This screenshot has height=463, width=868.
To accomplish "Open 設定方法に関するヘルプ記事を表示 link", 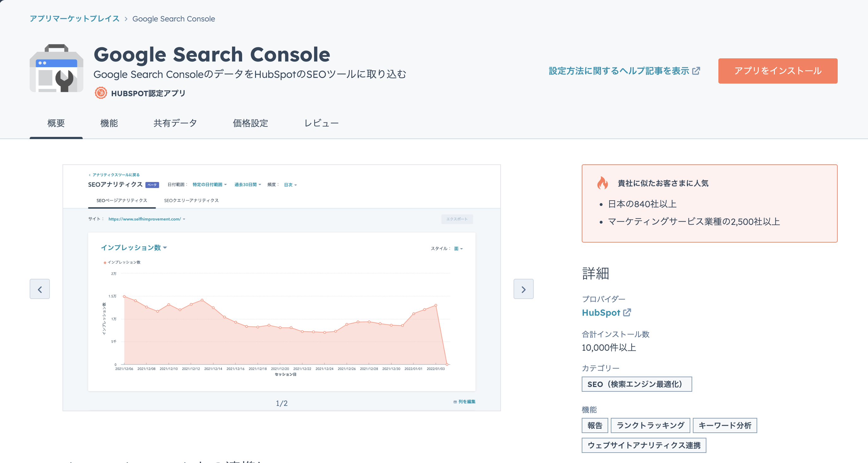I will pyautogui.click(x=624, y=71).
